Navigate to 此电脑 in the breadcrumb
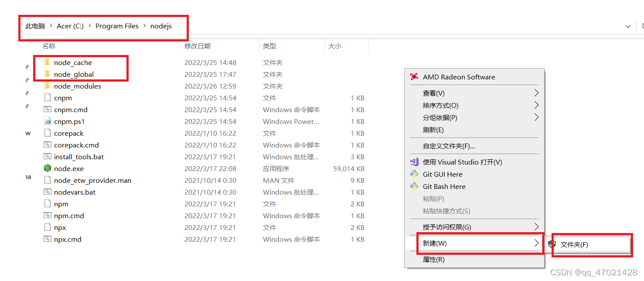 (x=35, y=26)
